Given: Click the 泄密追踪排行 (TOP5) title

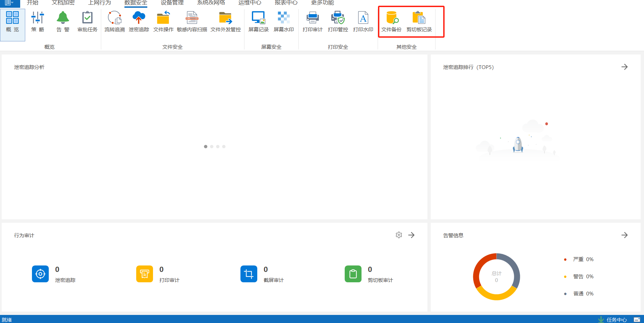Looking at the screenshot, I should click(x=468, y=67).
